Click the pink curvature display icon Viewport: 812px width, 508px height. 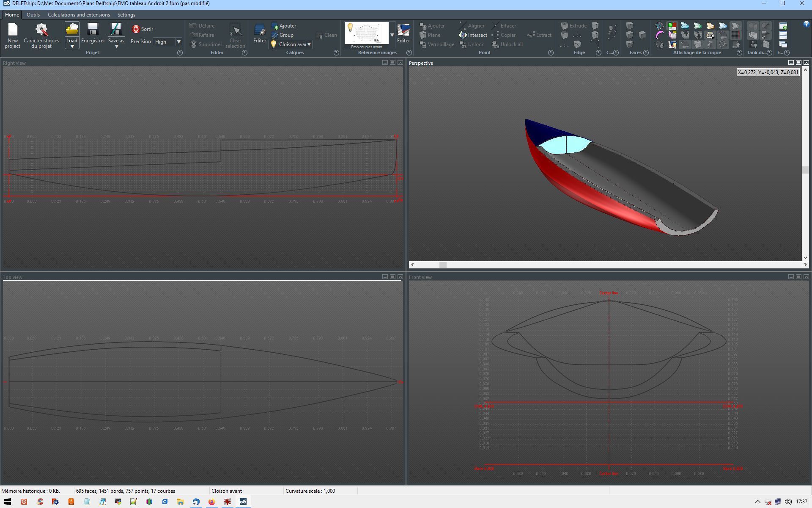659,35
